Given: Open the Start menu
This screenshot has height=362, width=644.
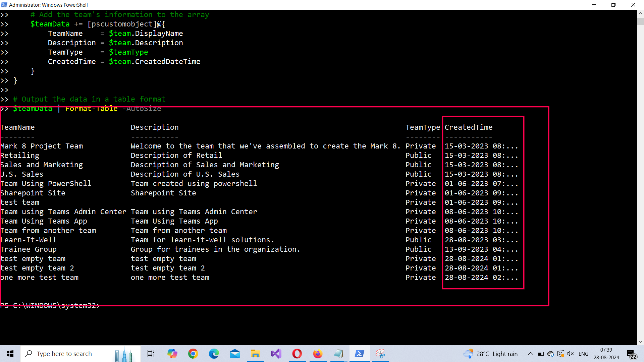Looking at the screenshot, I should [x=10, y=354].
